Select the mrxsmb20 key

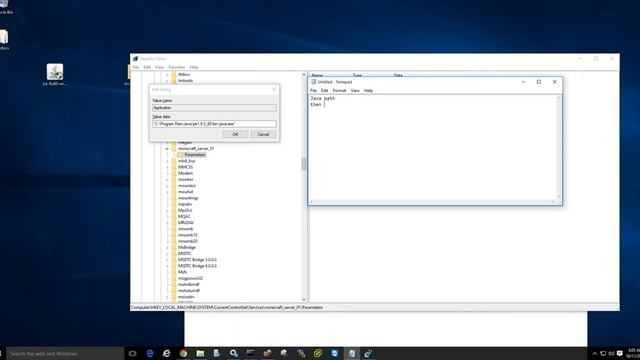click(x=187, y=241)
